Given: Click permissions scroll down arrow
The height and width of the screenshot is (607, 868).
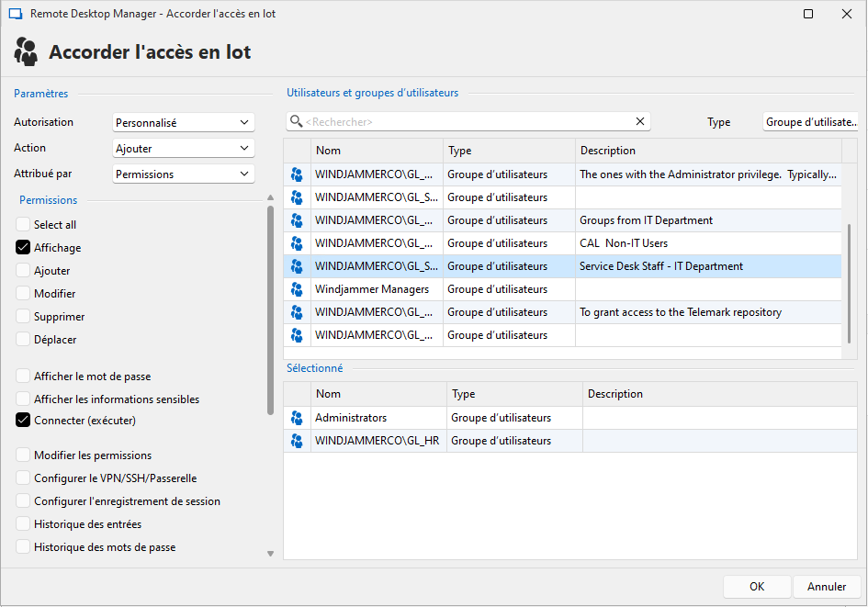Looking at the screenshot, I should 270,554.
